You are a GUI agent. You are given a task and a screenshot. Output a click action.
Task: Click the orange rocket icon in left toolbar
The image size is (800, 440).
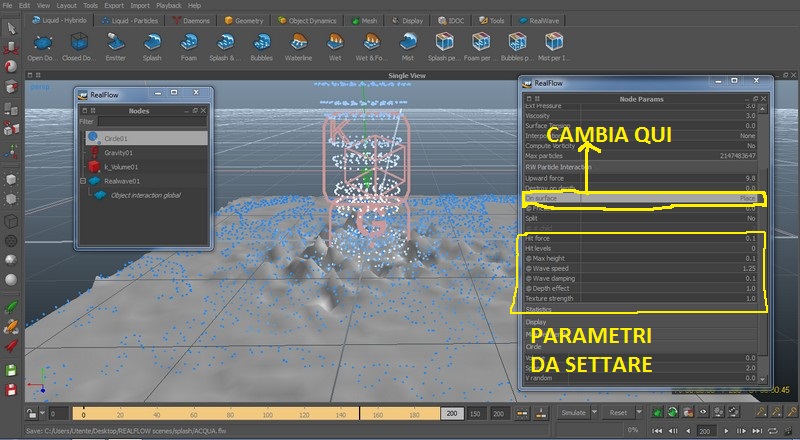[x=11, y=327]
